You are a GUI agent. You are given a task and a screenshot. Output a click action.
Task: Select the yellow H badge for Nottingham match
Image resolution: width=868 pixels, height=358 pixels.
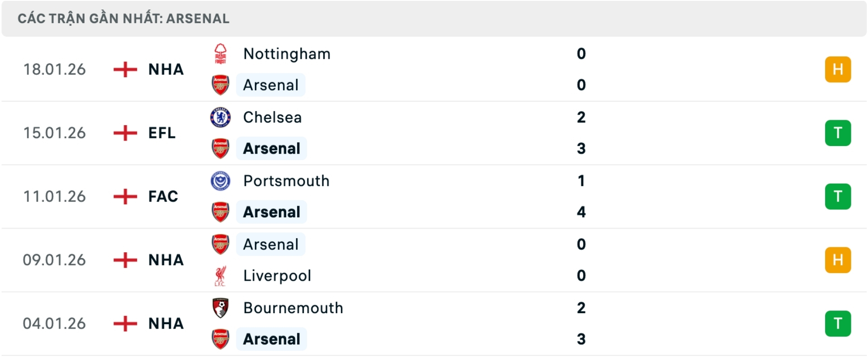click(x=838, y=69)
